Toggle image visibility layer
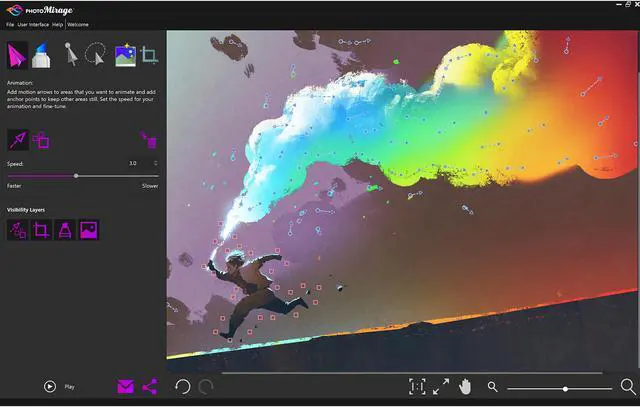Viewport: 640px width, 407px height. [x=89, y=230]
